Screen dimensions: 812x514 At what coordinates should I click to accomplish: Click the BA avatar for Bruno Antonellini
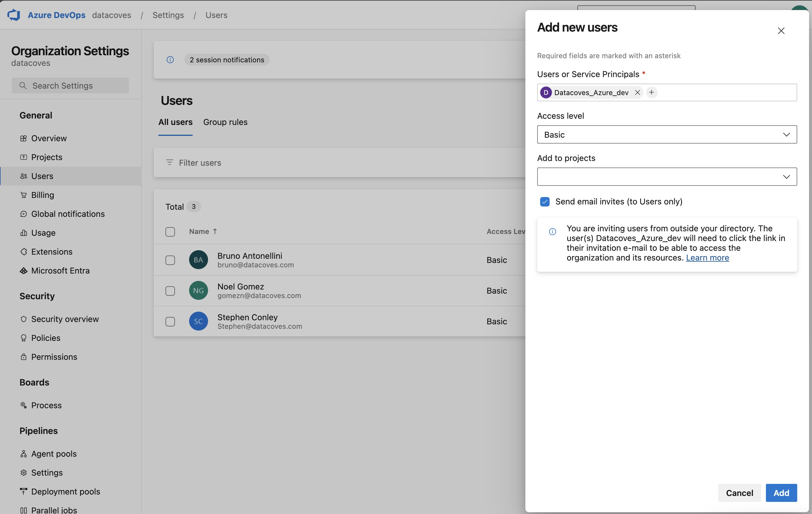point(198,260)
